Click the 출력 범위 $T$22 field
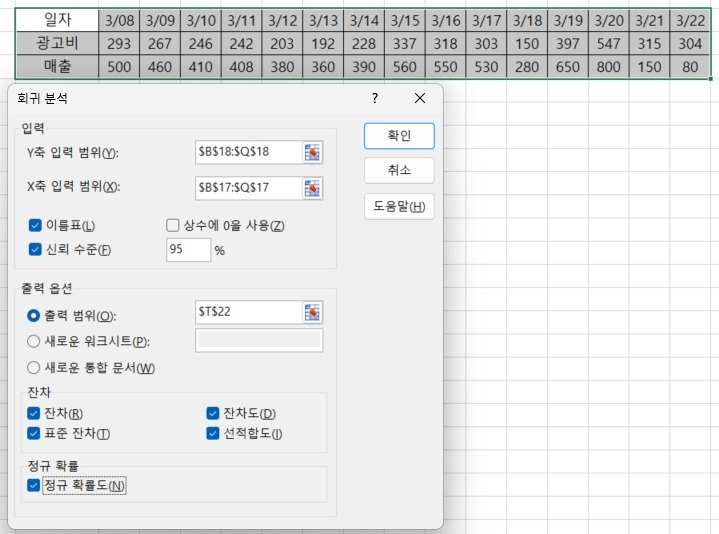The width and height of the screenshot is (719, 534). pos(249,312)
